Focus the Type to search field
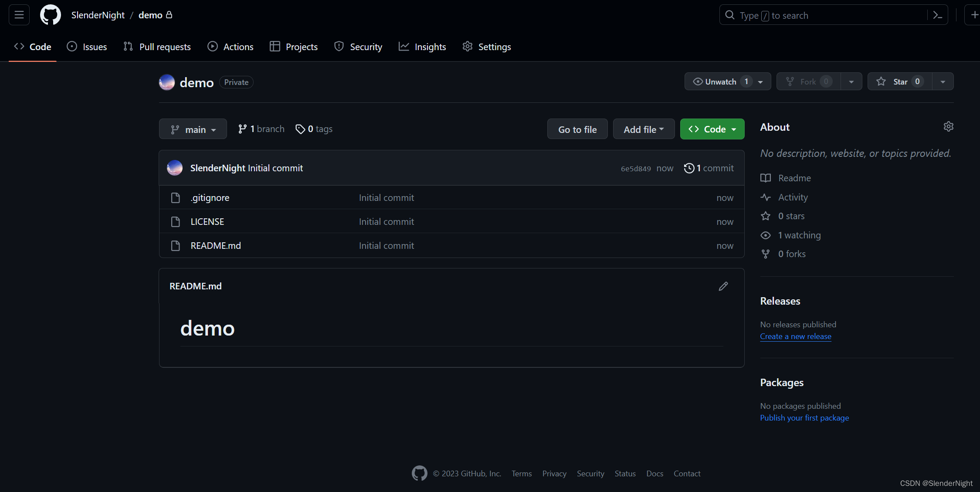 (824, 16)
